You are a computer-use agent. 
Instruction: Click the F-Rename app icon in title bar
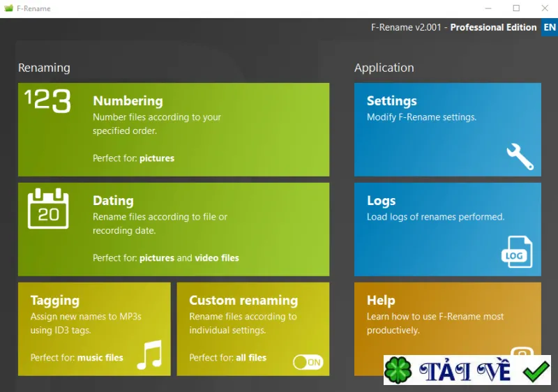point(8,8)
